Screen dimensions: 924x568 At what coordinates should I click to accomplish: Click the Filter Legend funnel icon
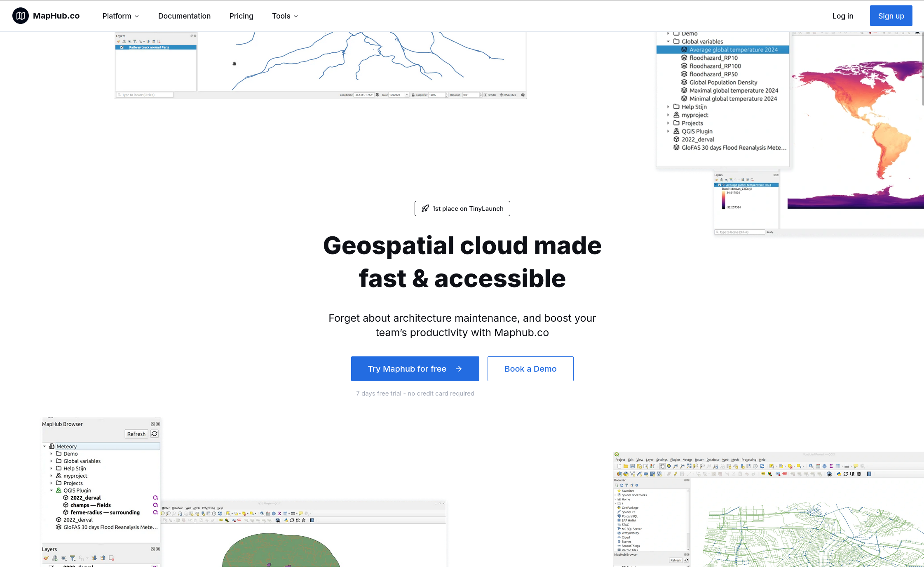click(x=73, y=558)
